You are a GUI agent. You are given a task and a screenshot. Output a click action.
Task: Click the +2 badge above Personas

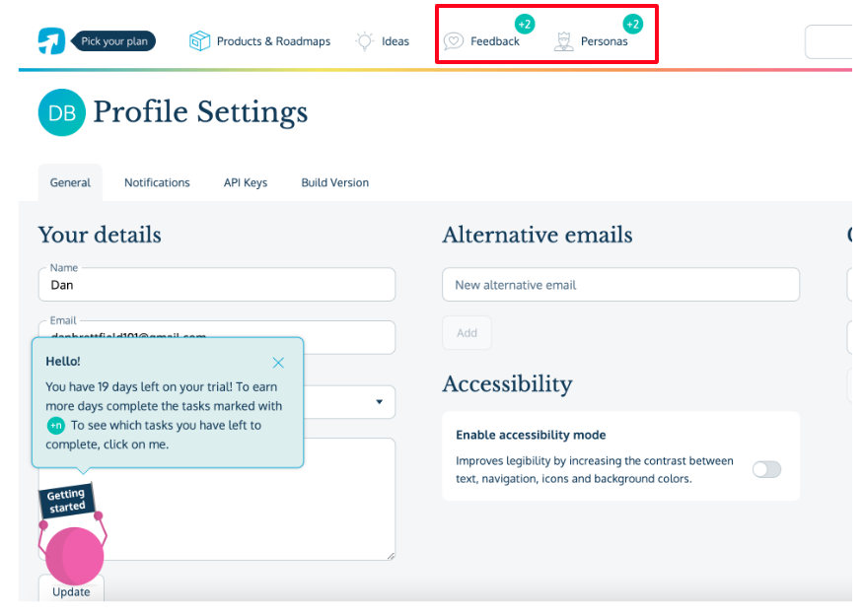click(632, 24)
